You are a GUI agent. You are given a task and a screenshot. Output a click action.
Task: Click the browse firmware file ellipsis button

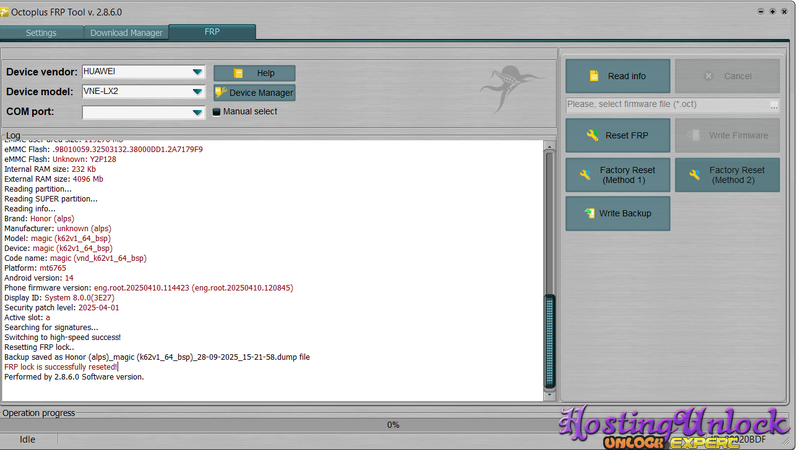pyautogui.click(x=773, y=105)
